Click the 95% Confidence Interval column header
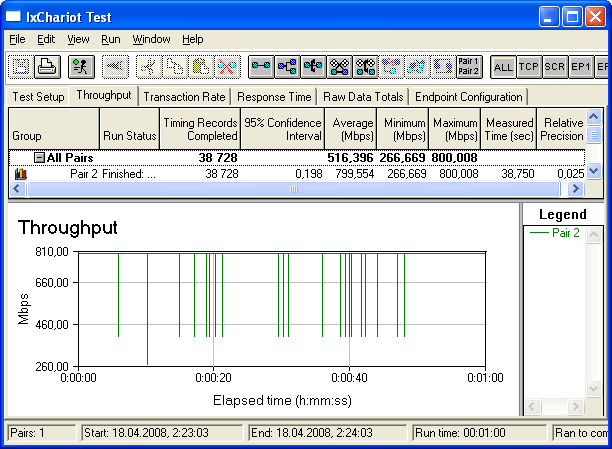 (x=283, y=129)
